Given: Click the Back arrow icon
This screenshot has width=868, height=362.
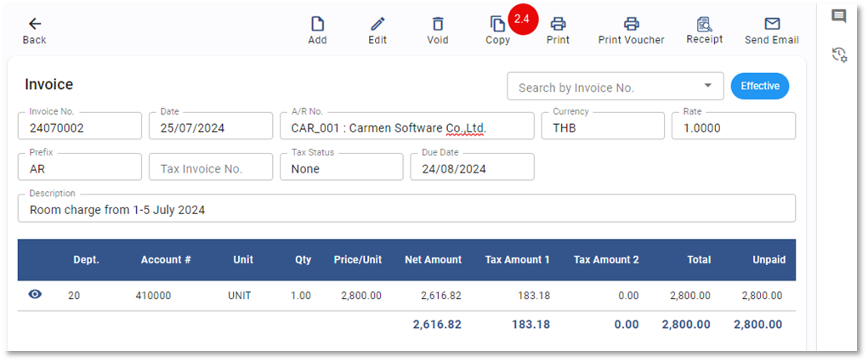Looking at the screenshot, I should pyautogui.click(x=35, y=25).
